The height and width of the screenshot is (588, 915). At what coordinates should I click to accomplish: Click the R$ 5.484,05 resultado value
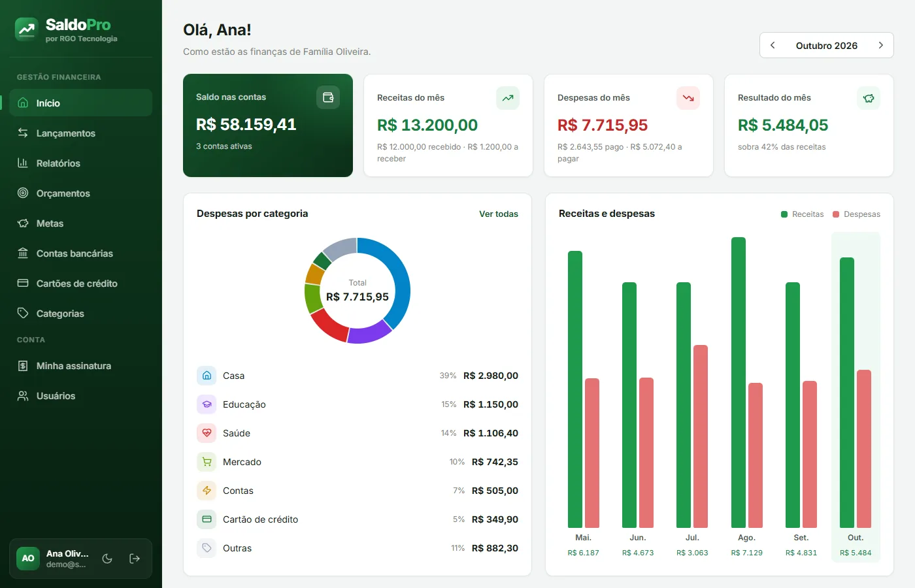(783, 125)
